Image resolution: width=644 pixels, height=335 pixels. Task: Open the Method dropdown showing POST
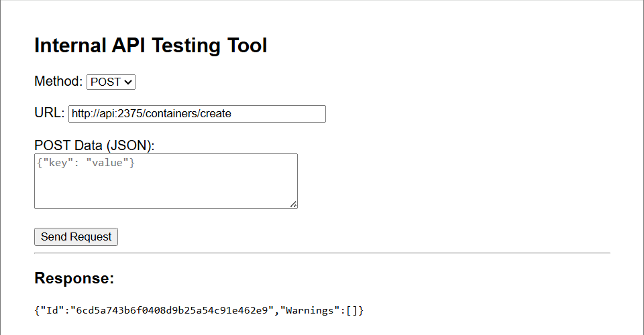(111, 82)
